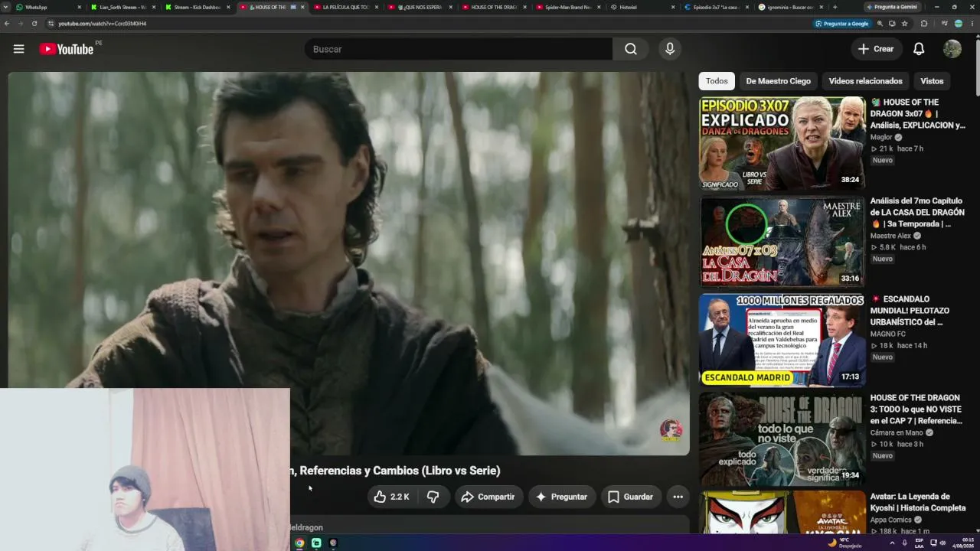980x551 pixels.
Task: Open Chrome from the taskbar
Action: pos(299,543)
